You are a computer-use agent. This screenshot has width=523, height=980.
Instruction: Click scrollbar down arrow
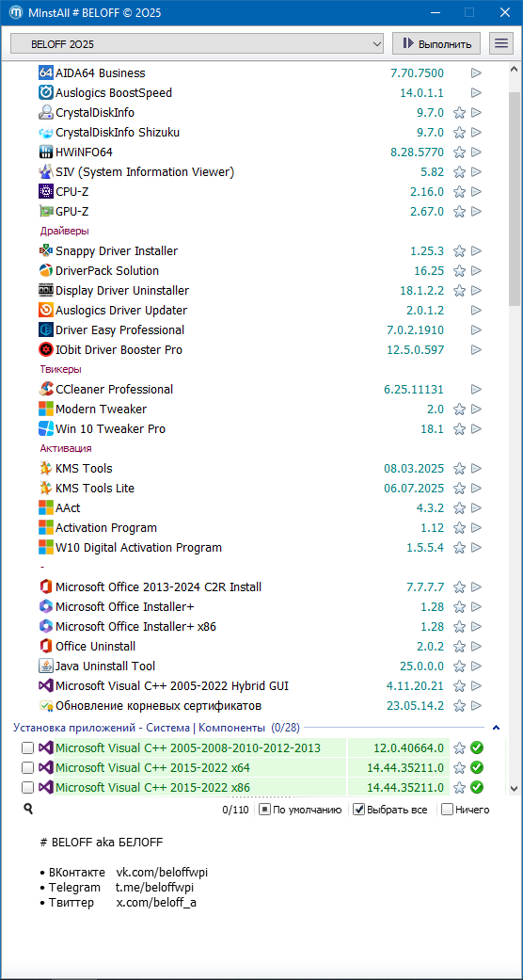point(515,789)
